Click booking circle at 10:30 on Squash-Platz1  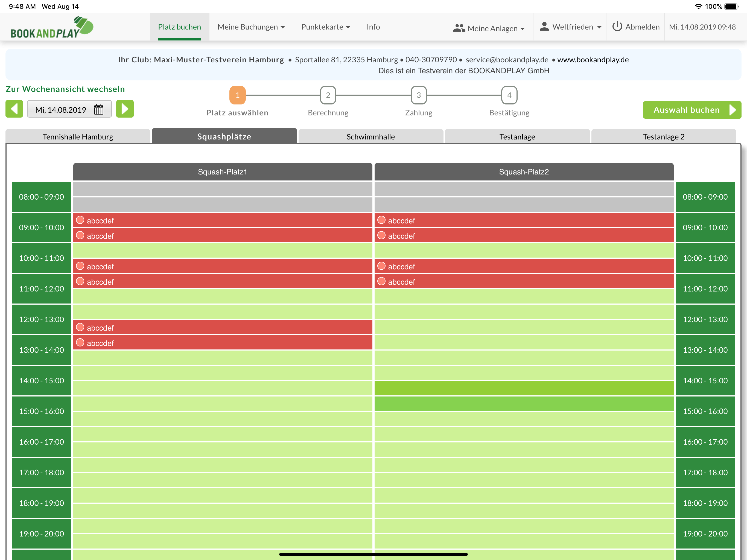pos(80,266)
